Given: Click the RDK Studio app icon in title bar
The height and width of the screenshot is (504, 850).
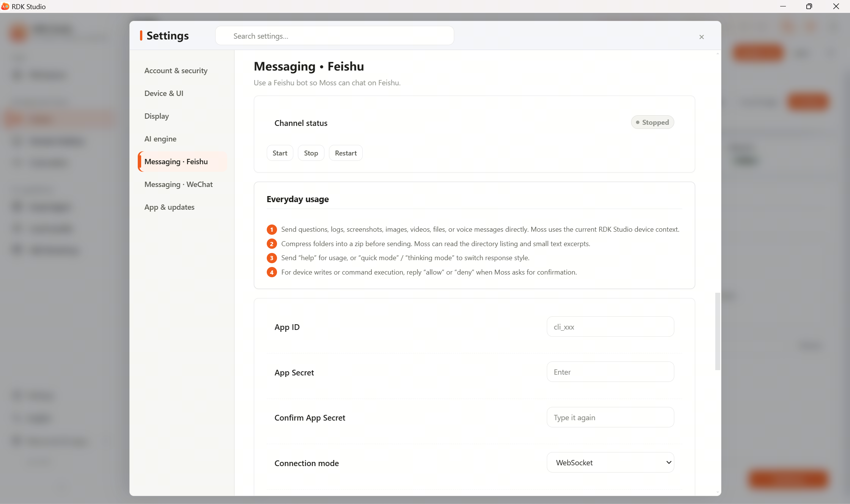Looking at the screenshot, I should point(5,6).
